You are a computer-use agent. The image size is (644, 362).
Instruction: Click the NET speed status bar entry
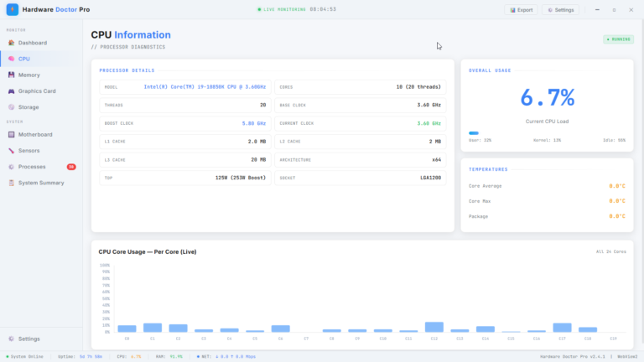tap(226, 357)
